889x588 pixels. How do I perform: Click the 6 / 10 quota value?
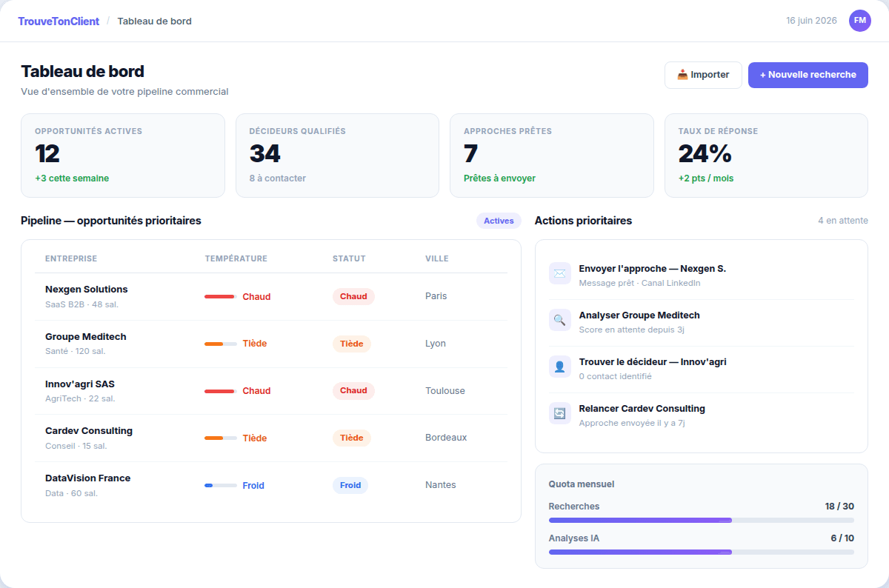tap(842, 538)
